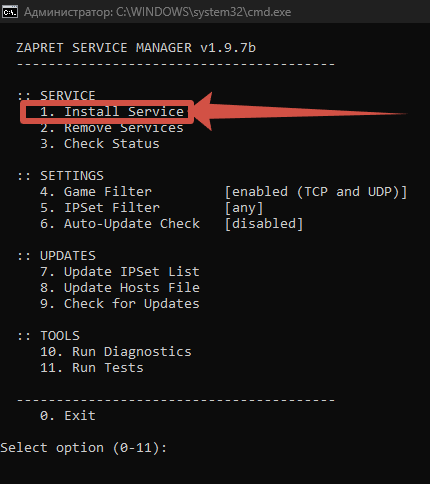Click the '[enabled (TCP and UDP)]' status value
The width and height of the screenshot is (430, 484).
[316, 192]
